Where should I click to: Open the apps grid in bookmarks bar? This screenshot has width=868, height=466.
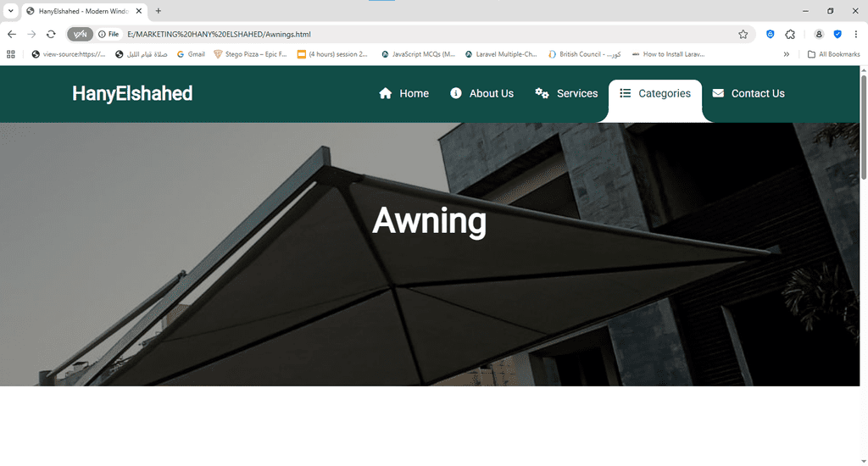point(10,54)
